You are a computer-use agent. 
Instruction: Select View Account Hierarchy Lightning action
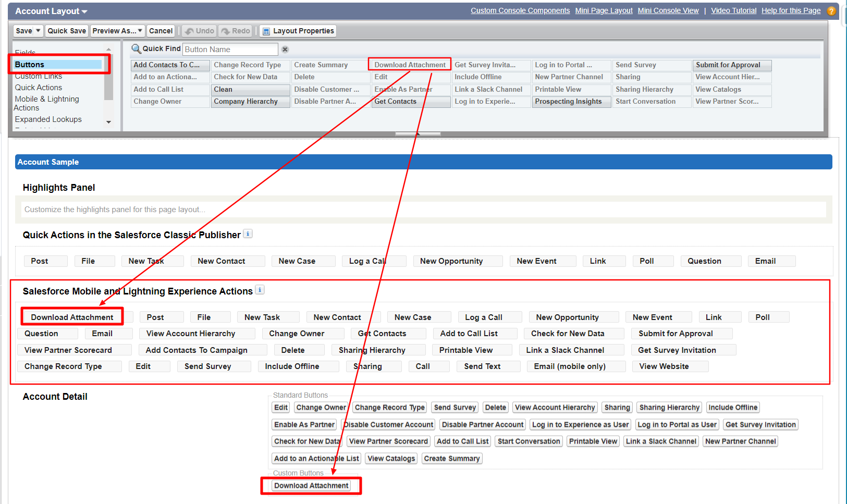point(197,334)
